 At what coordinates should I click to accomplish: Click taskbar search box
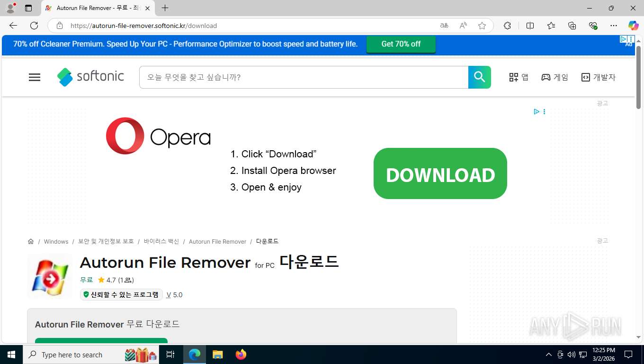coord(91,355)
